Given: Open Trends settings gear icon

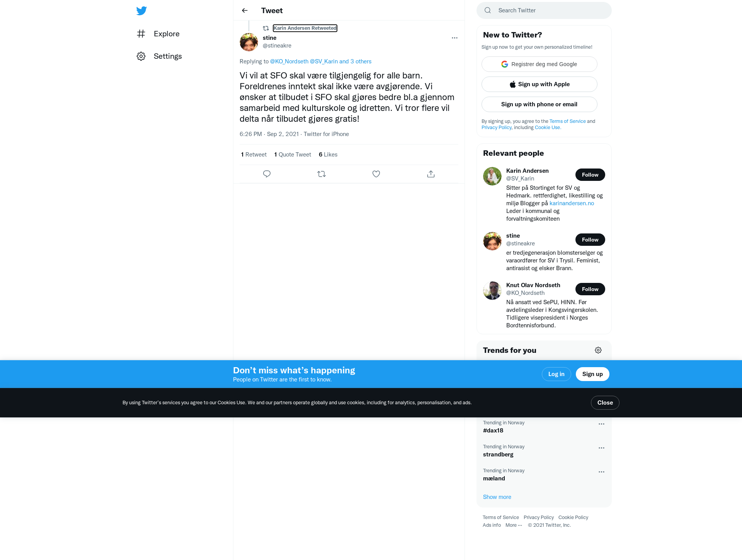Looking at the screenshot, I should point(598,350).
